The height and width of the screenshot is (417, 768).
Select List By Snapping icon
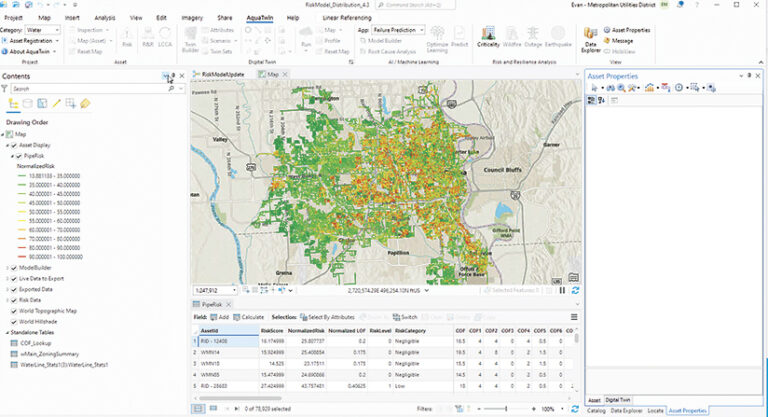[x=71, y=104]
